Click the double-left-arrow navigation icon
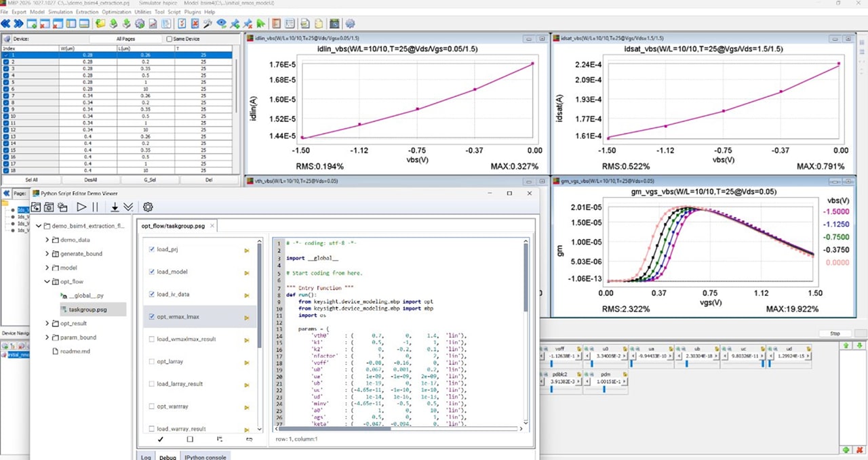Image resolution: width=868 pixels, height=460 pixels. click(7, 23)
